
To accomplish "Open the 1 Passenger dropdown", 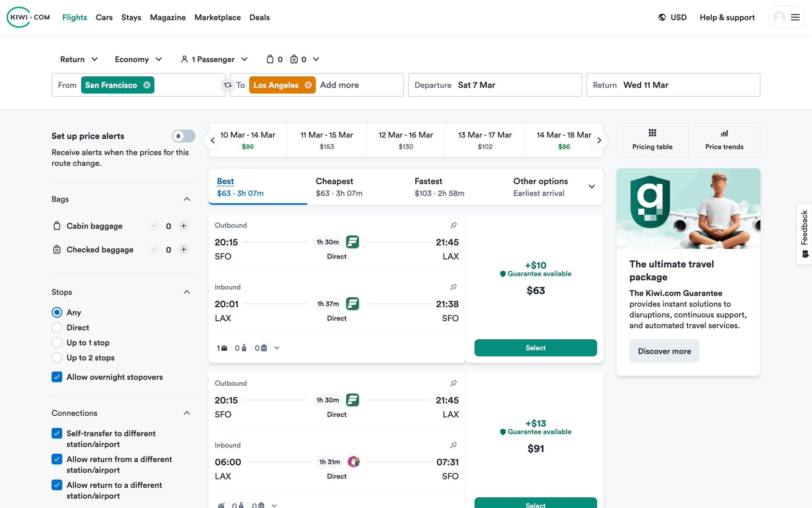I will (214, 59).
